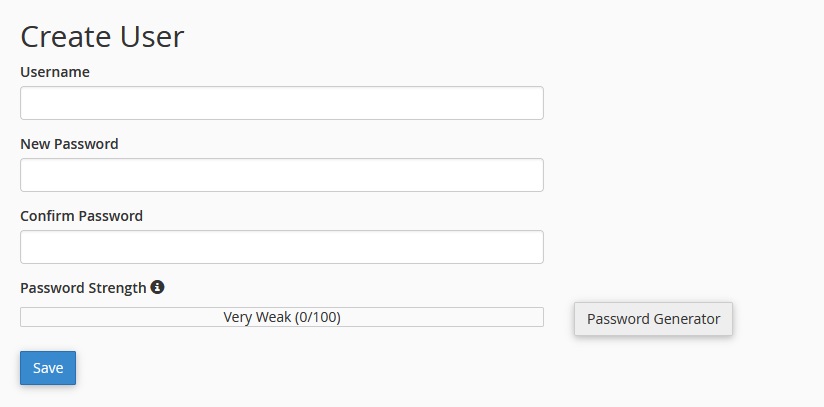
Task: Submit the new user with Save
Action: tap(48, 368)
